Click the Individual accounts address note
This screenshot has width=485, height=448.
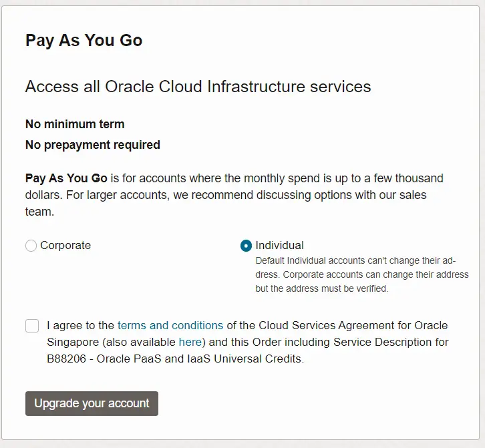pos(361,274)
